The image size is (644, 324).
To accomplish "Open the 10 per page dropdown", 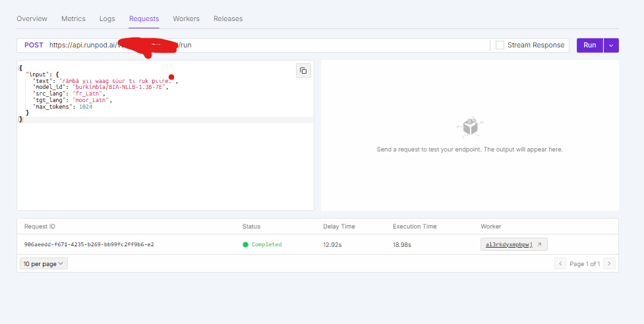I will click(x=44, y=263).
